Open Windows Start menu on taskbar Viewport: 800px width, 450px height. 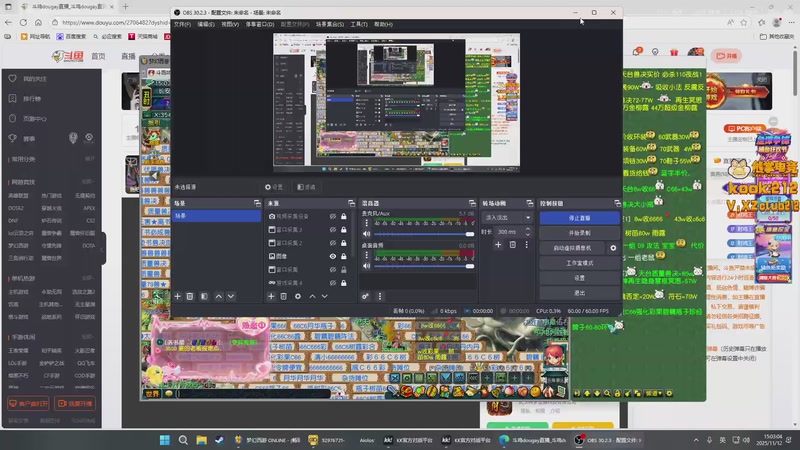click(x=165, y=440)
